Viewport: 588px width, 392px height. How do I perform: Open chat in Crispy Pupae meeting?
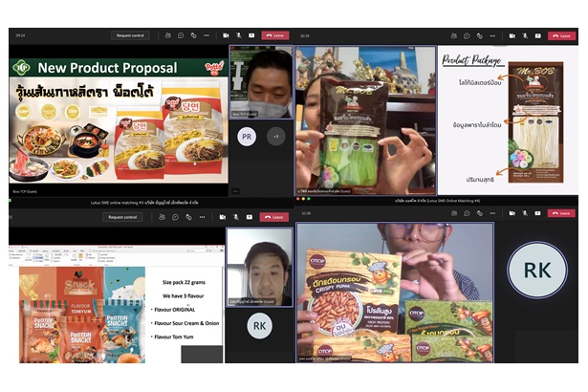(x=467, y=213)
